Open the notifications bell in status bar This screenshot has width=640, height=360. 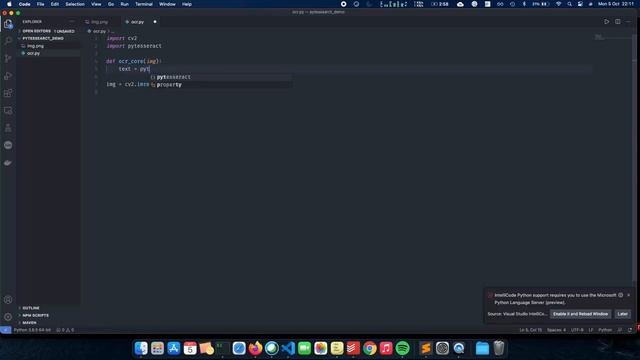(x=630, y=330)
